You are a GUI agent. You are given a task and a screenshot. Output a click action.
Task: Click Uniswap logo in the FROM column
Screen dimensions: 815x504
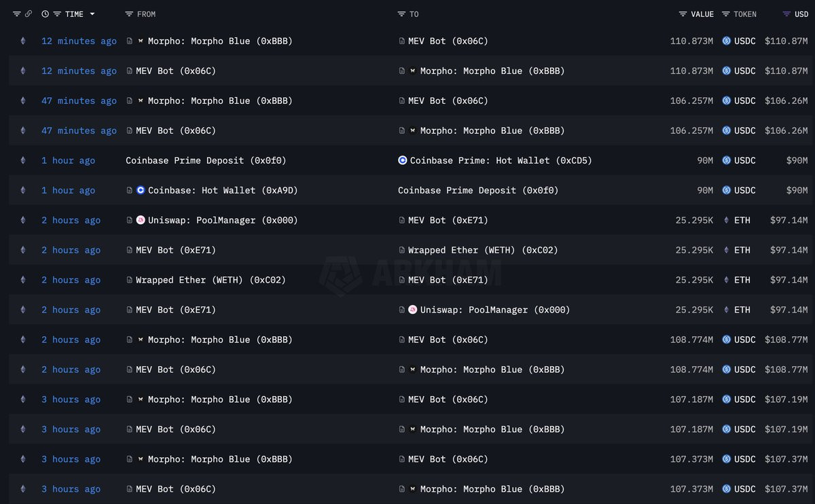pyautogui.click(x=141, y=220)
